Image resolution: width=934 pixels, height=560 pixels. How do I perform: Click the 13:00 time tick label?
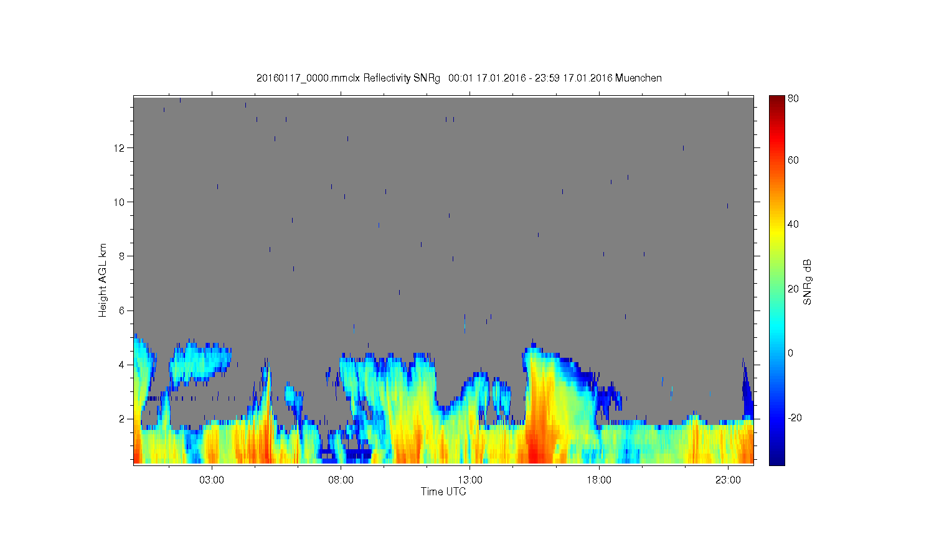click(x=470, y=480)
